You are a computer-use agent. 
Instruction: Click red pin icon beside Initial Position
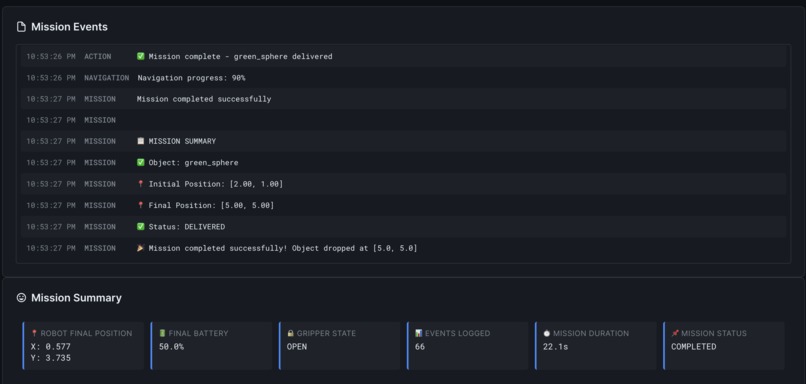point(141,184)
